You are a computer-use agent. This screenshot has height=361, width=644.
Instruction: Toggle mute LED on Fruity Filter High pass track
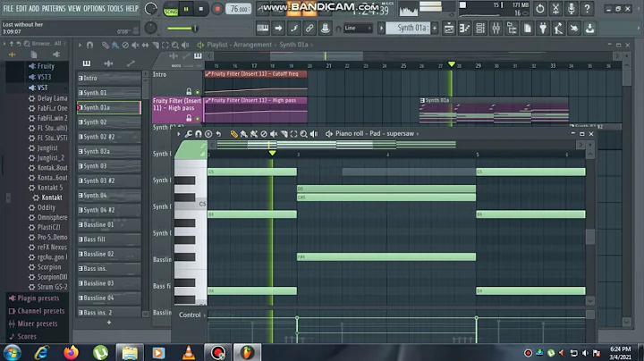pos(198,119)
